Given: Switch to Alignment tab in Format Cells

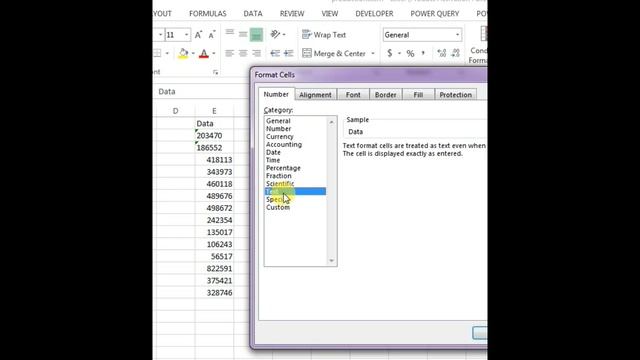Looking at the screenshot, I should pyautogui.click(x=316, y=95).
